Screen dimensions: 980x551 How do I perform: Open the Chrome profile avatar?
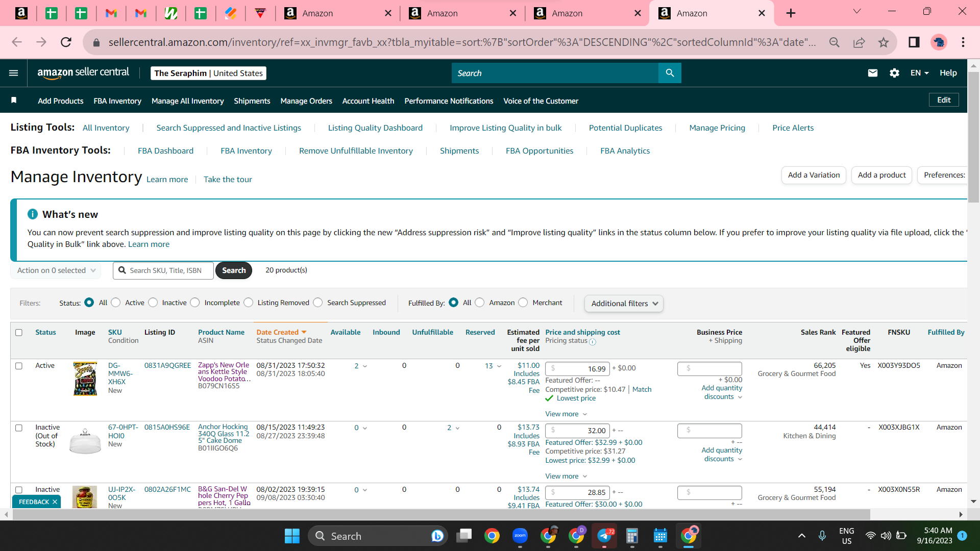click(x=939, y=42)
